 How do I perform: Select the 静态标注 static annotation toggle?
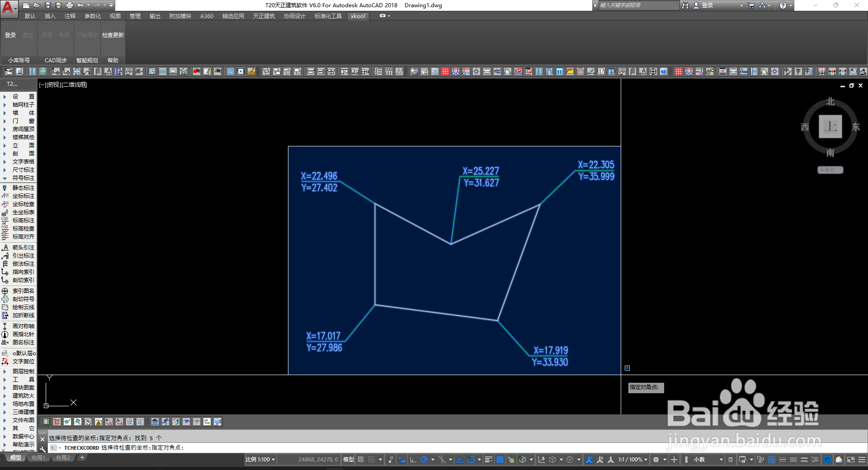click(x=18, y=188)
